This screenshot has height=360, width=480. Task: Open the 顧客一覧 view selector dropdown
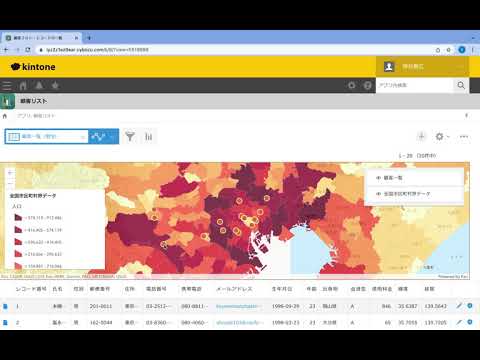pyautogui.click(x=46, y=136)
